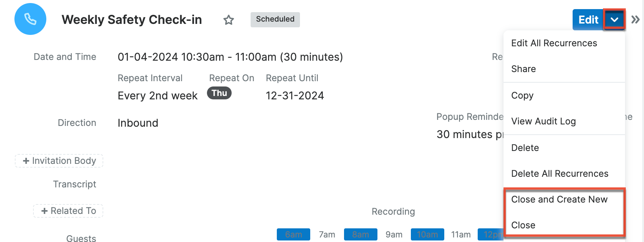
Task: Click the phone call record icon
Action: [30, 19]
